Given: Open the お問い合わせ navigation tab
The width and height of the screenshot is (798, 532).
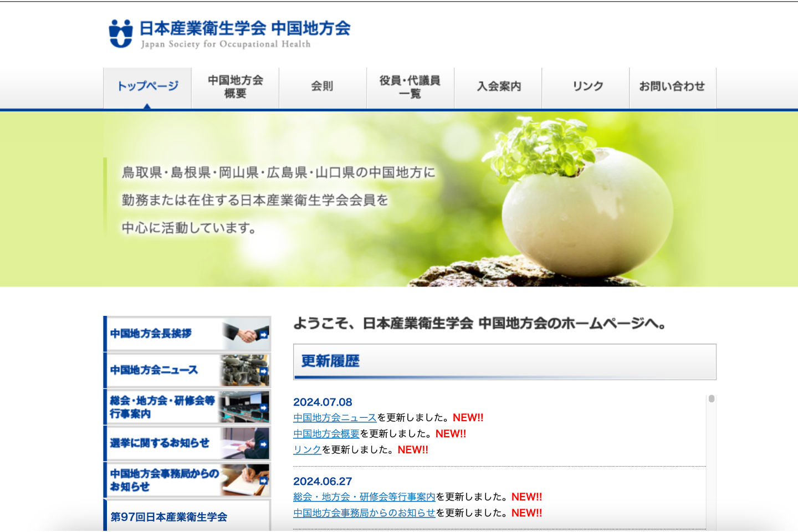Looking at the screenshot, I should coord(673,88).
